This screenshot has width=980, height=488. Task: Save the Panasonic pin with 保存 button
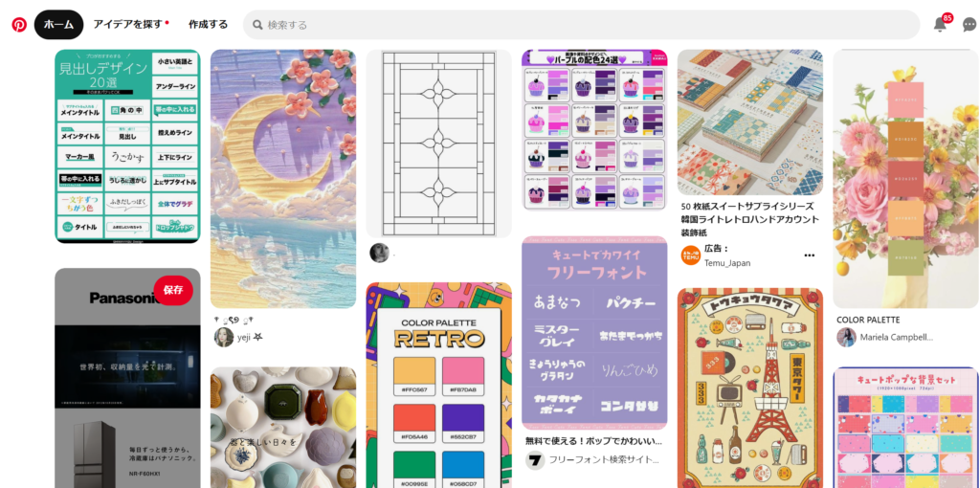tap(173, 290)
